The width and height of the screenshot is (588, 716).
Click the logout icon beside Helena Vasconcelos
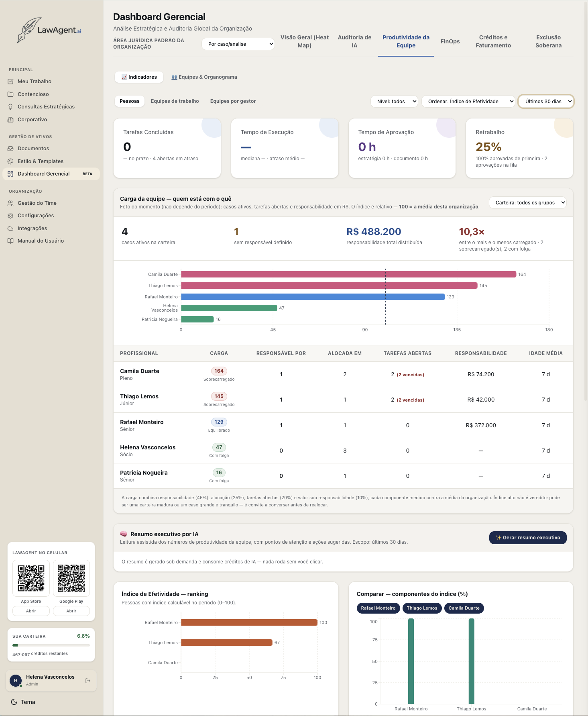pyautogui.click(x=88, y=681)
